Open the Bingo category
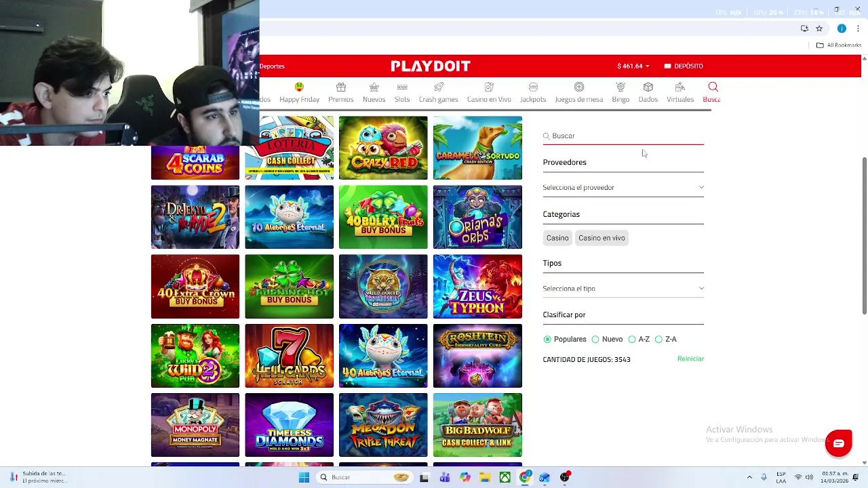This screenshot has width=868, height=488. 620,93
